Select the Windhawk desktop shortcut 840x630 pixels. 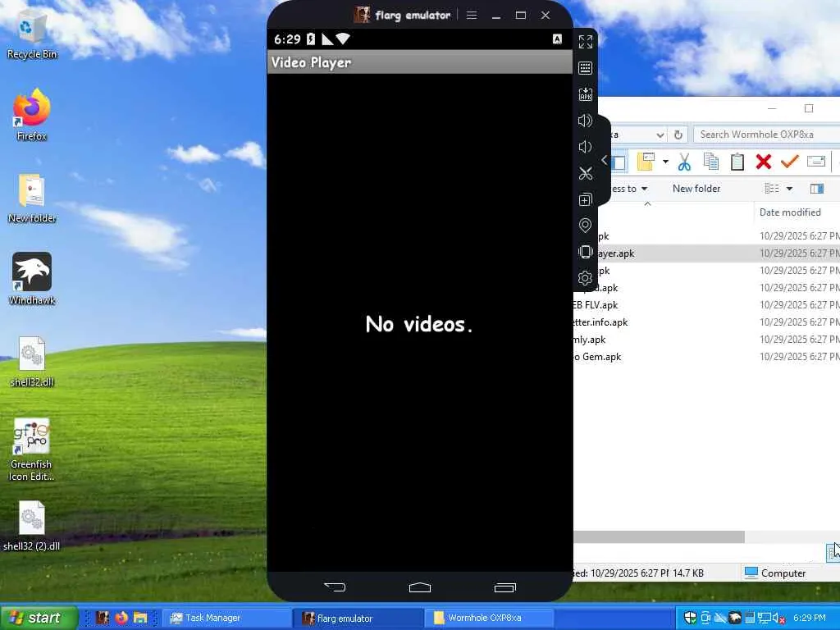coord(32,279)
